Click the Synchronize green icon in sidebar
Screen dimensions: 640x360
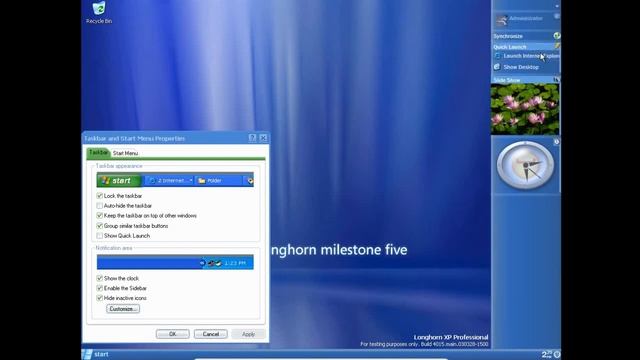pyautogui.click(x=557, y=36)
